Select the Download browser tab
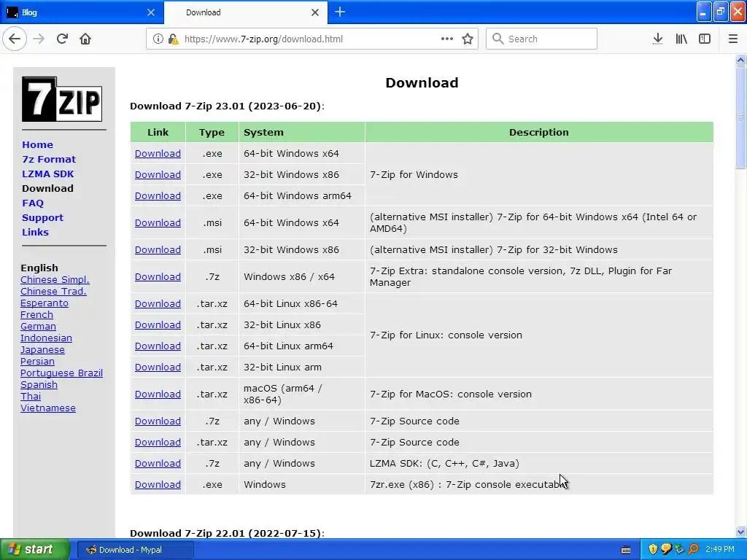Image resolution: width=747 pixels, height=560 pixels. (x=246, y=12)
